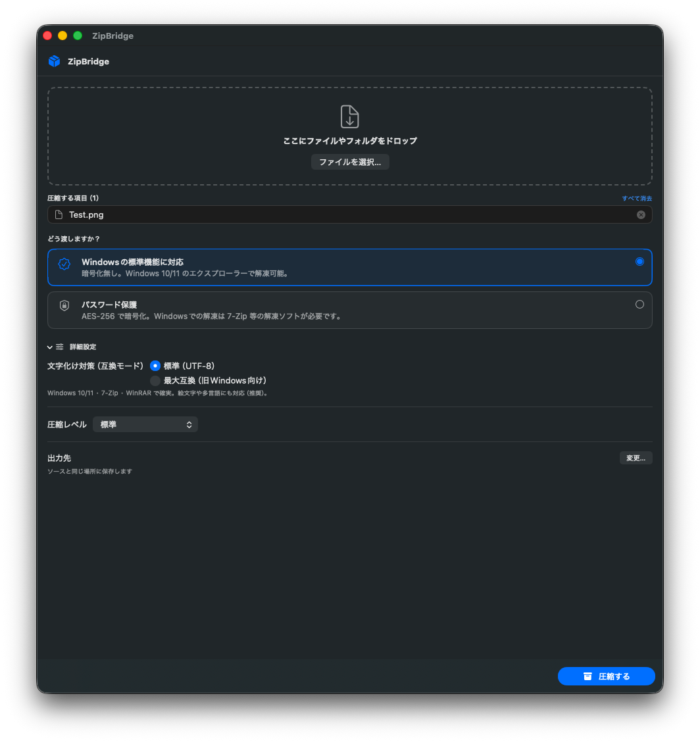
Task: Remove Test.png with the x icon
Action: pyautogui.click(x=641, y=215)
